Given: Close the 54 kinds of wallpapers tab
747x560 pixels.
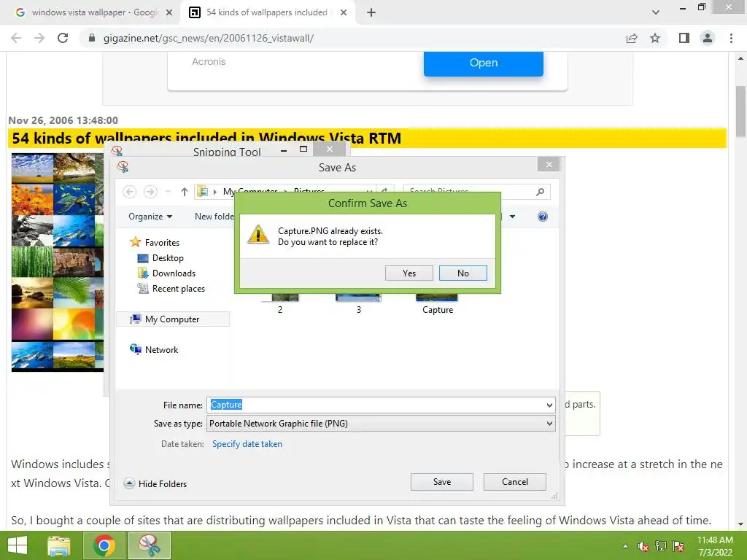Looking at the screenshot, I should [344, 12].
